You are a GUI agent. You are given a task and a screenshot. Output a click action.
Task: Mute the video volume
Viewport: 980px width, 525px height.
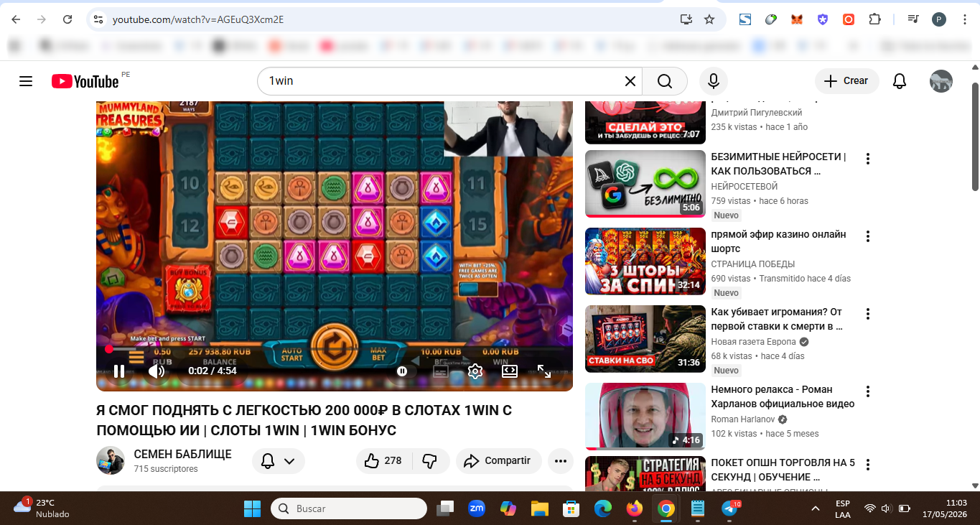pos(156,371)
